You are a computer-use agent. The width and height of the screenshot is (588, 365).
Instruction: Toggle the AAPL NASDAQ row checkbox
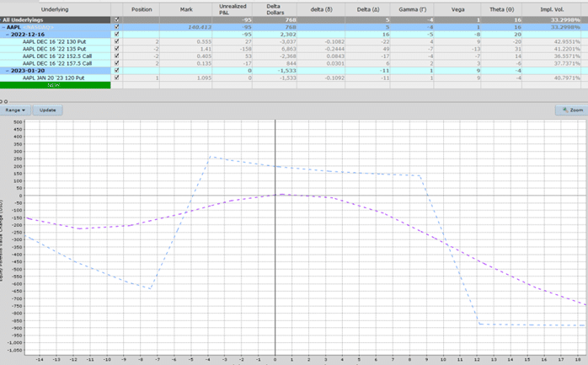tap(116, 27)
